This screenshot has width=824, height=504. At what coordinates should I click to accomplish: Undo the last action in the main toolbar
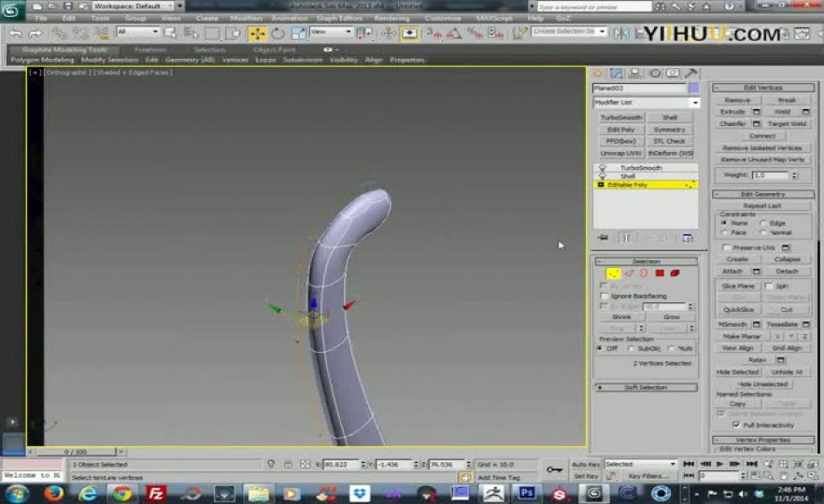[x=16, y=34]
